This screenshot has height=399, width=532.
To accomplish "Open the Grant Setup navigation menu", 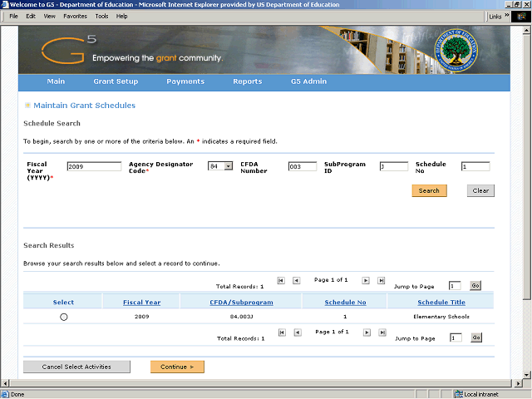I will [116, 81].
